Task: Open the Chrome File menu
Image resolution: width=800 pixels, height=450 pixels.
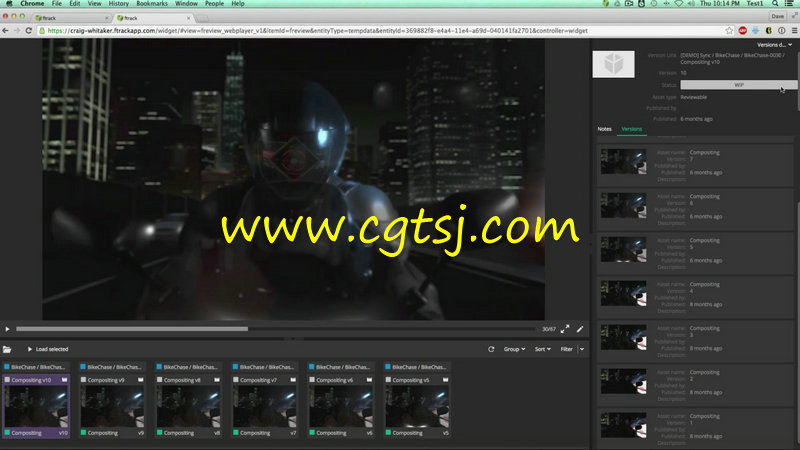Action: [57, 4]
